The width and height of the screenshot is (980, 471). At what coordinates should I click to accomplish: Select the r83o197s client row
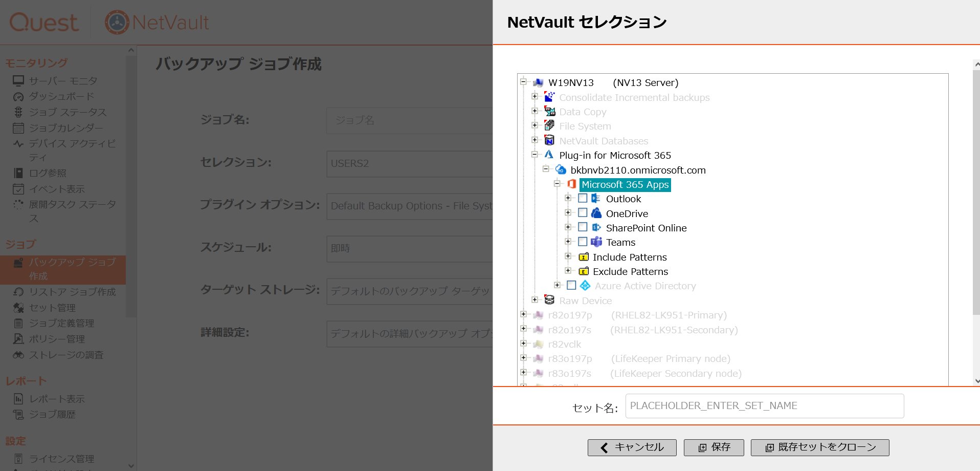point(644,373)
